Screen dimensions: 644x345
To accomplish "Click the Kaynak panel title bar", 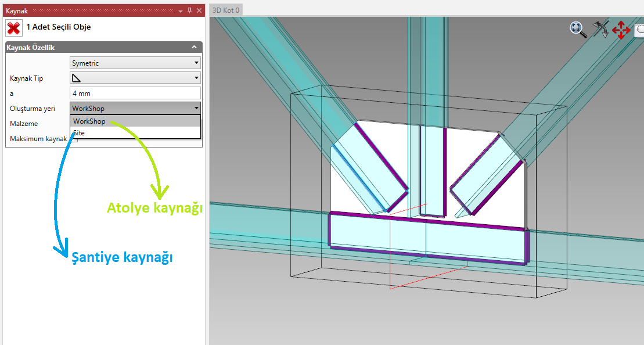I will pos(87,10).
